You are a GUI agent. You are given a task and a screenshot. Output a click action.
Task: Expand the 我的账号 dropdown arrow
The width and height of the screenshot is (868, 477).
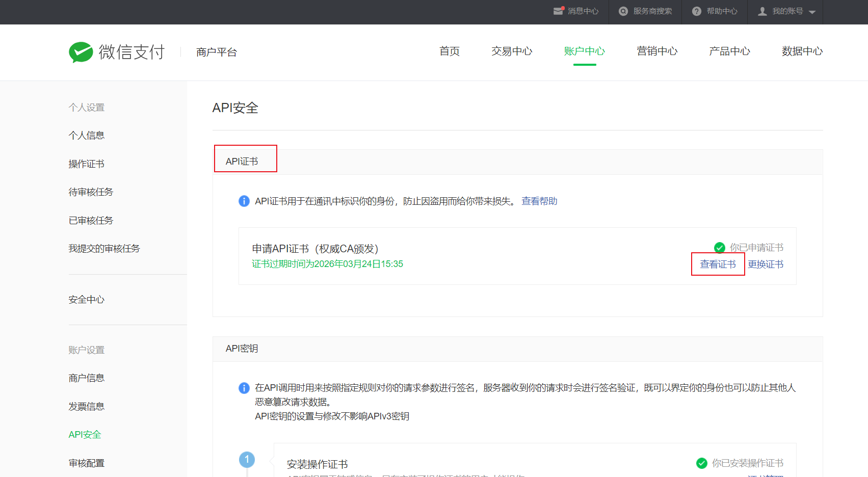pos(812,12)
